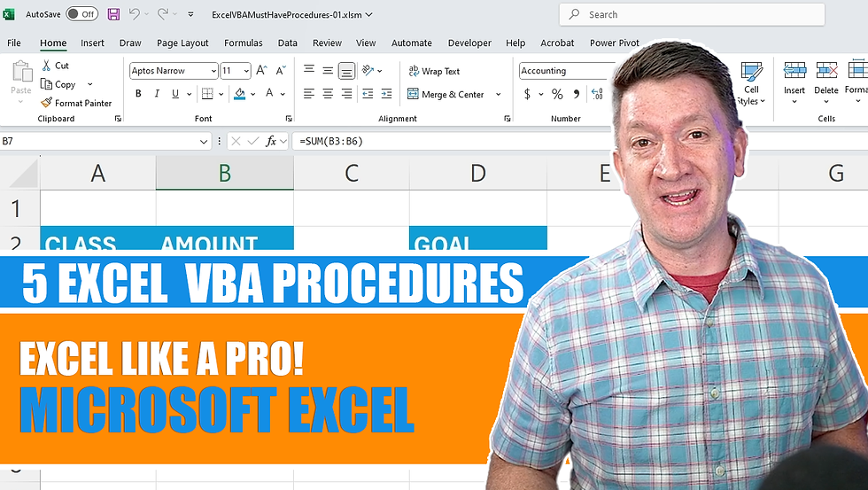Screen dimensions: 868x490
Task: Click the Borders icon
Action: pos(207,94)
